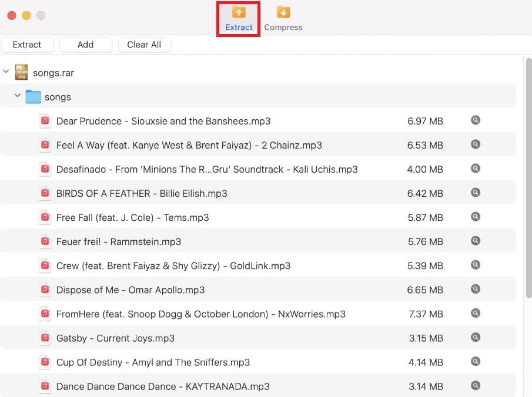The height and width of the screenshot is (397, 532).
Task: Click the music file icon for Free Fall
Action: click(x=45, y=217)
